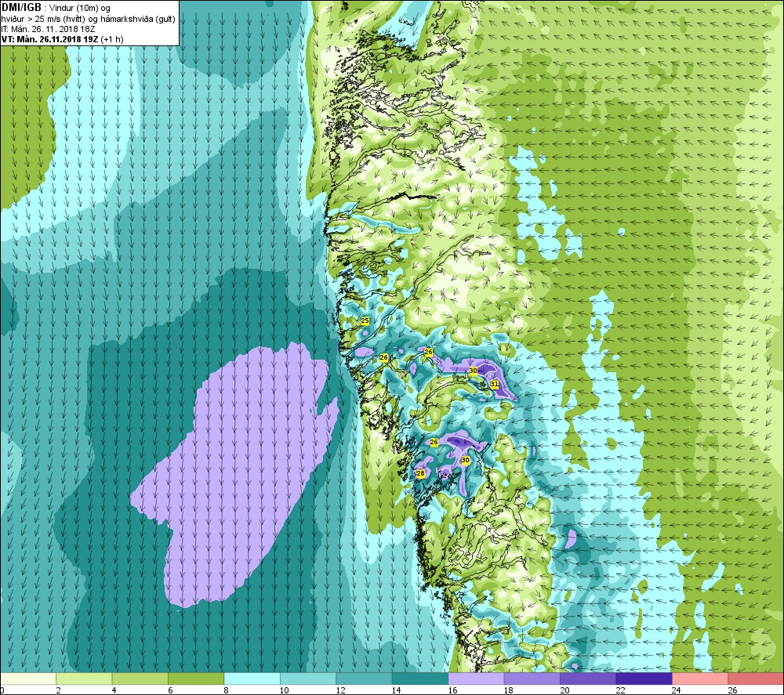Click the 20–22 m/s violet legend swatch
Image resolution: width=784 pixels, height=695 pixels.
point(588,679)
